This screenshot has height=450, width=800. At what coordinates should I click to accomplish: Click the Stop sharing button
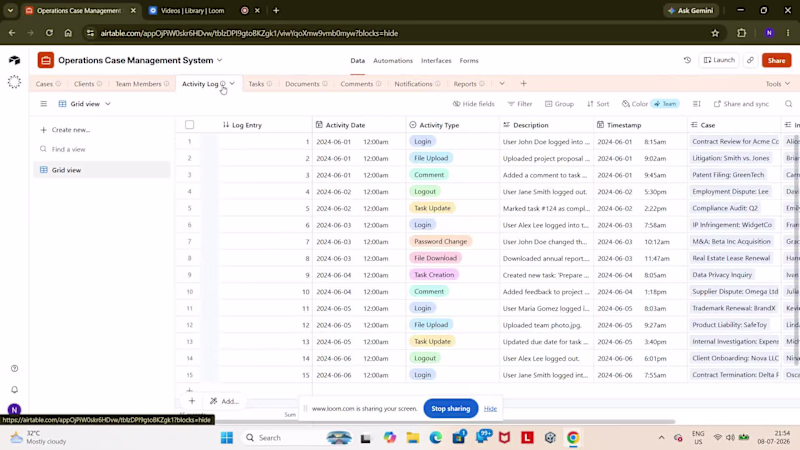[451, 408]
